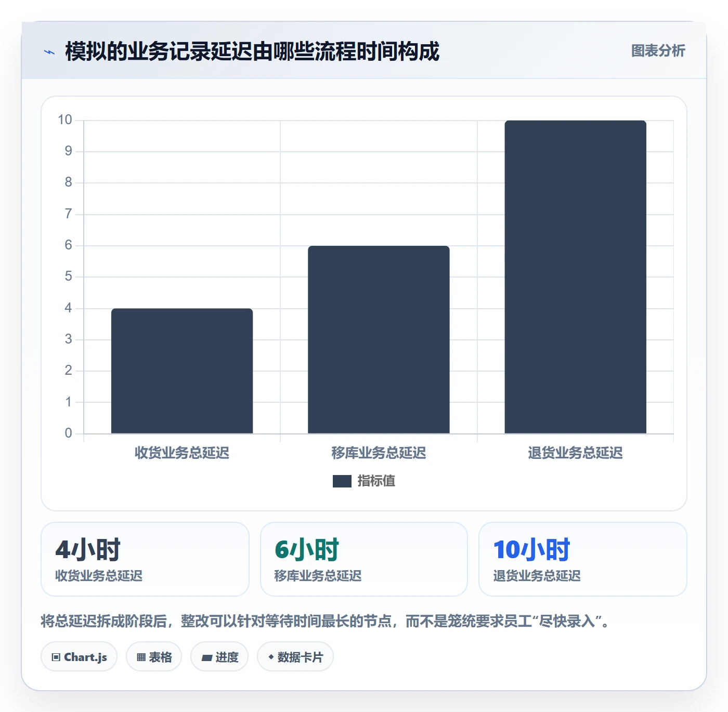Click the 10小时 value text
The height and width of the screenshot is (712, 728).
point(532,550)
